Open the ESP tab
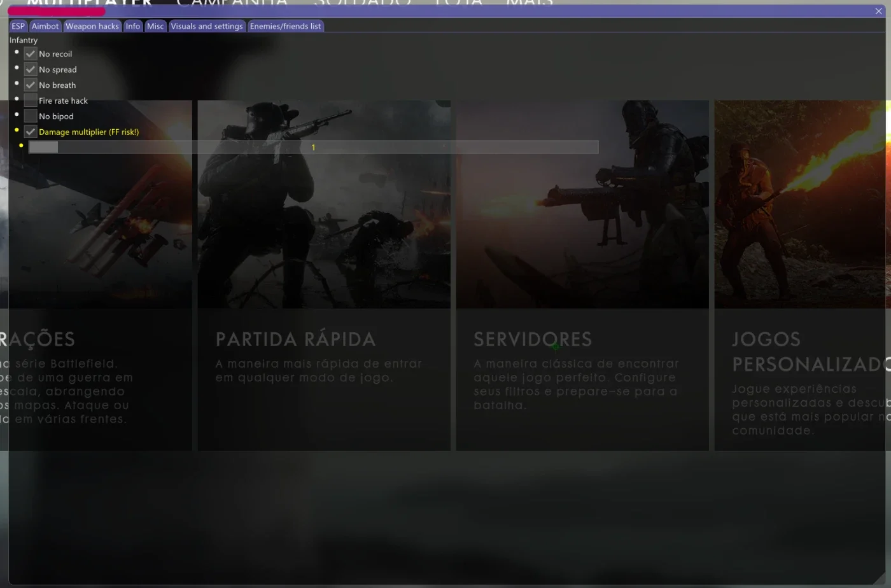Screen dimensions: 891x588 click(18, 26)
